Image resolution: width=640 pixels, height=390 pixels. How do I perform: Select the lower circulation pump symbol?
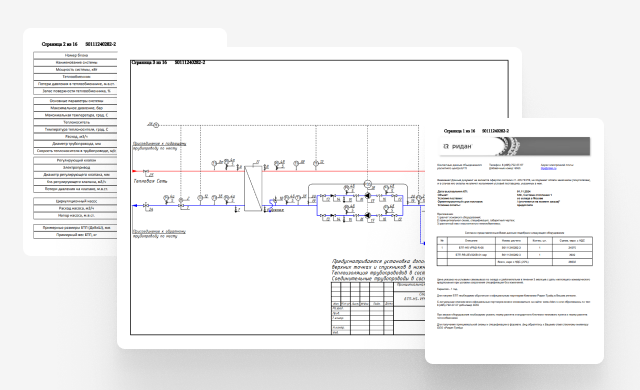(x=367, y=215)
